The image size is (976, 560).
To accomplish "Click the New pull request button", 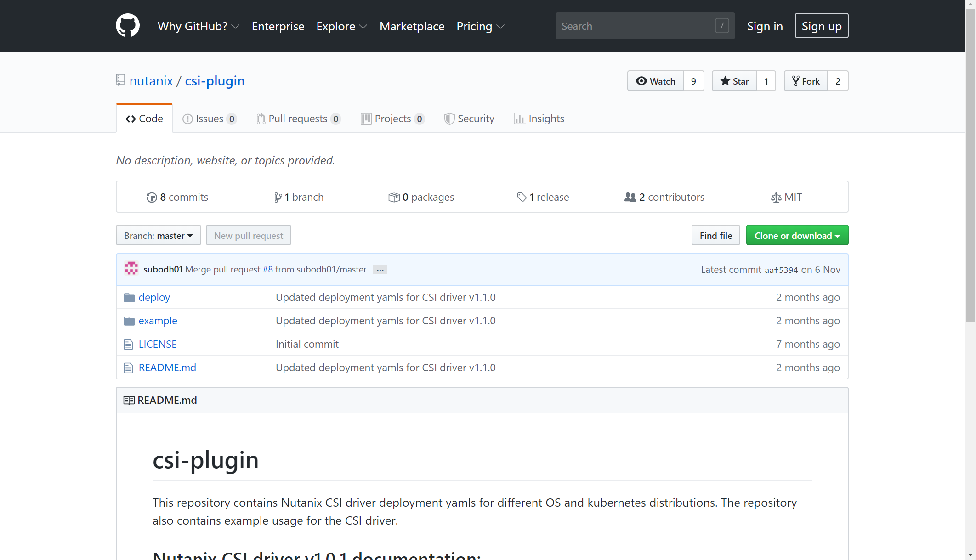I will point(249,235).
